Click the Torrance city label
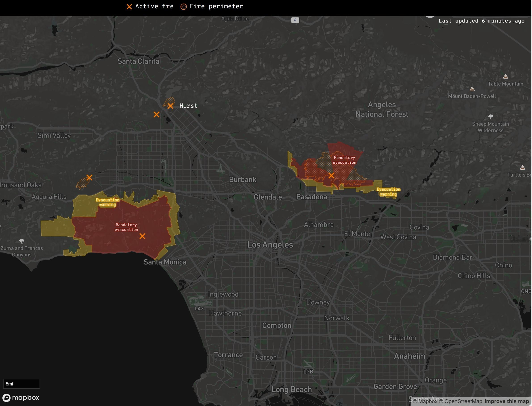 (228, 355)
